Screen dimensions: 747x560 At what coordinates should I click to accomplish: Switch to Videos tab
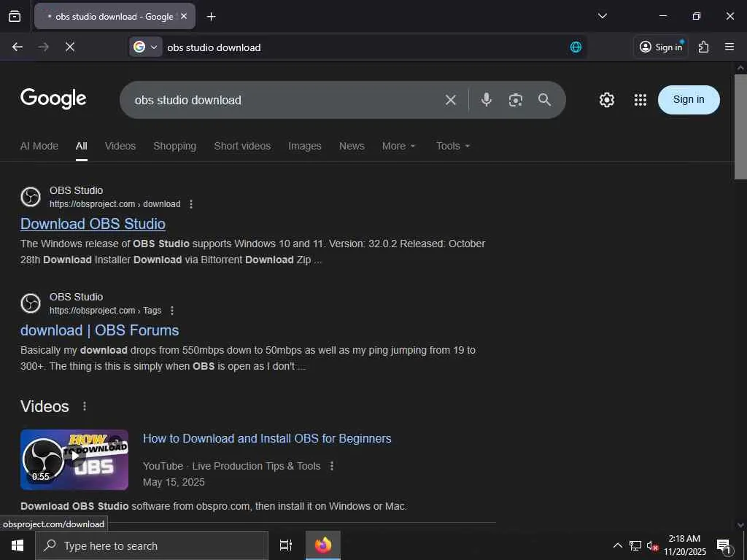120,146
